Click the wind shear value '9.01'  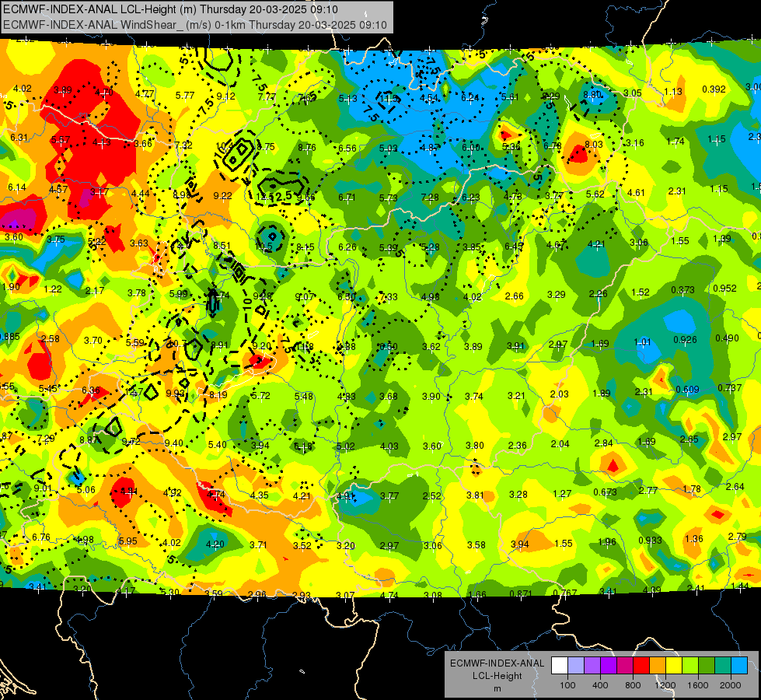(x=43, y=488)
